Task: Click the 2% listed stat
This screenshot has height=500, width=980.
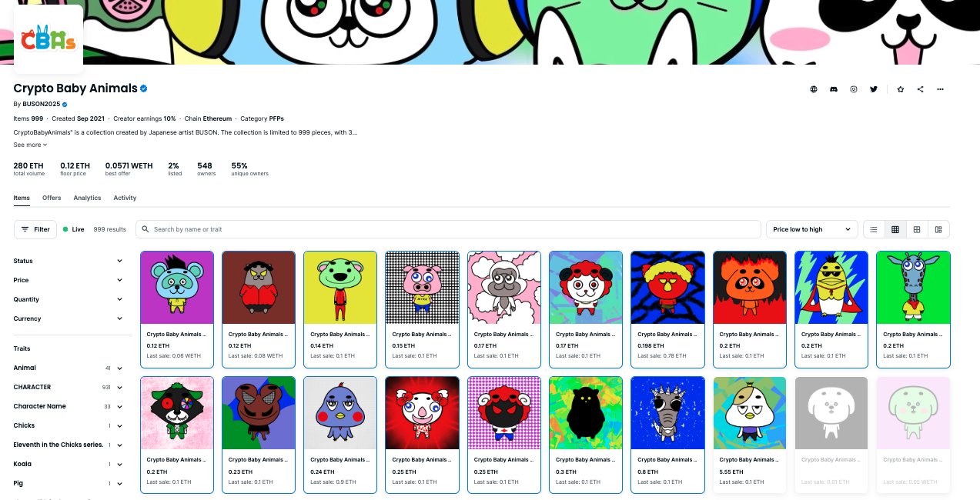Action: coord(175,169)
